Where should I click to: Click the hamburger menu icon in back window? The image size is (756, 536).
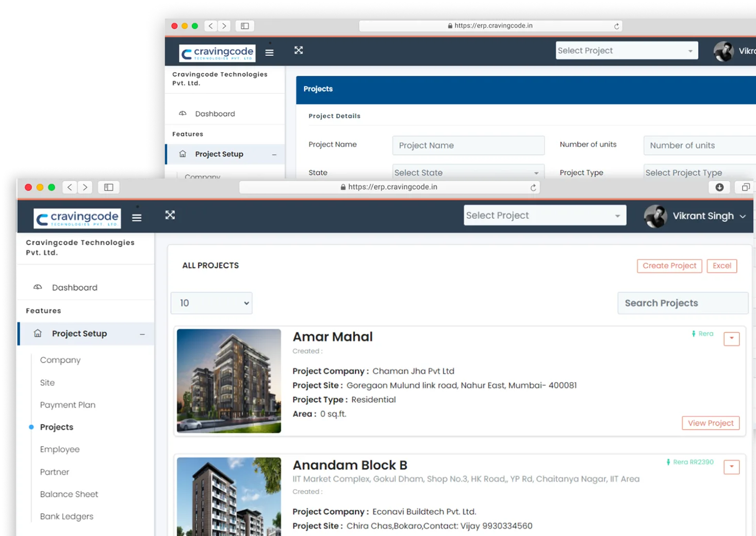click(x=269, y=53)
